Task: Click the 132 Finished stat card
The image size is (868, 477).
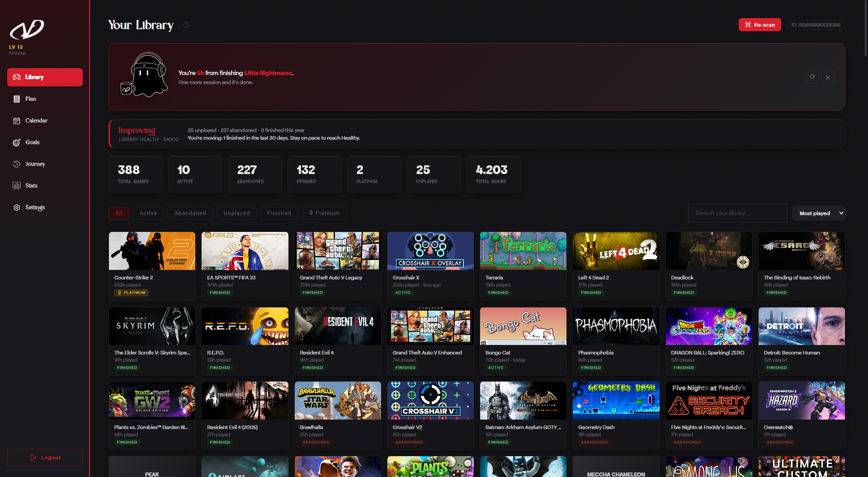Action: coord(315,175)
